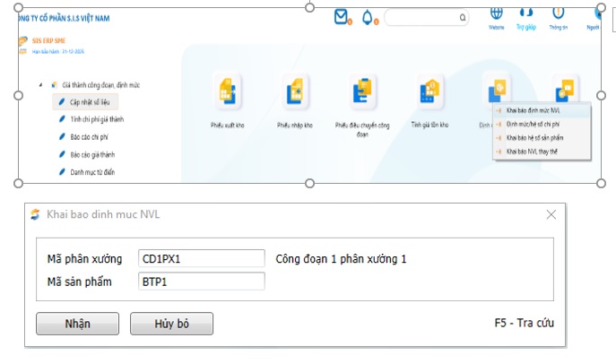Click the Thông tin icon
Image resolution: width=616 pixels, height=364 pixels.
tap(559, 13)
